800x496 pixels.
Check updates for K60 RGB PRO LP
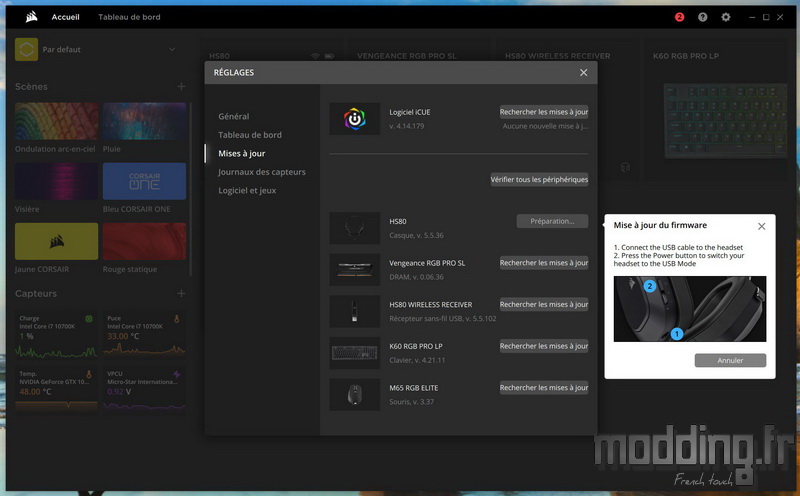[544, 346]
